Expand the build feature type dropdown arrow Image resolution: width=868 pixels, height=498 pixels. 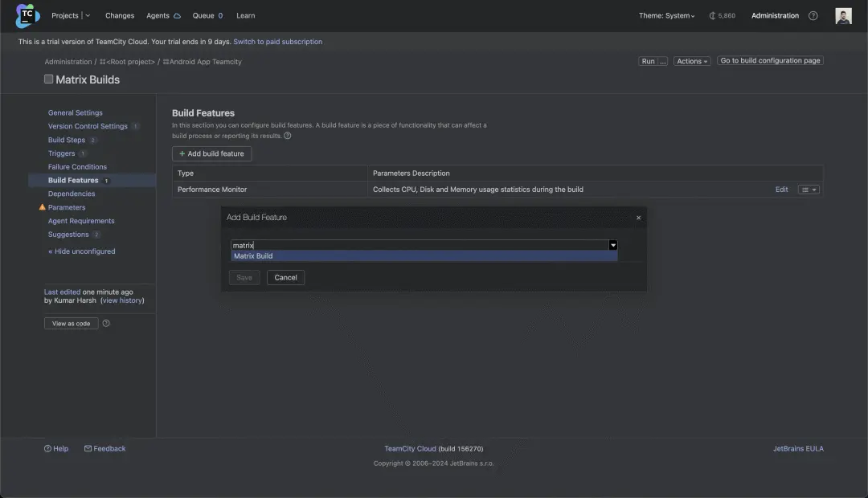[x=612, y=245]
